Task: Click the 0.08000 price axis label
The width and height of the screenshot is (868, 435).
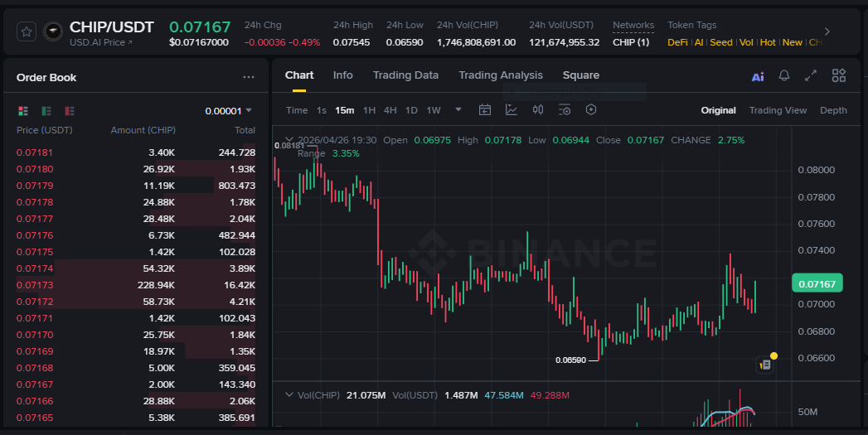Action: (816, 170)
